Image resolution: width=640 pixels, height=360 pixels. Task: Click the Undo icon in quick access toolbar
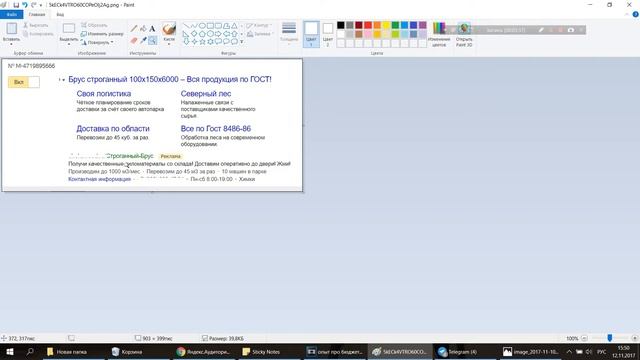tap(24, 5)
